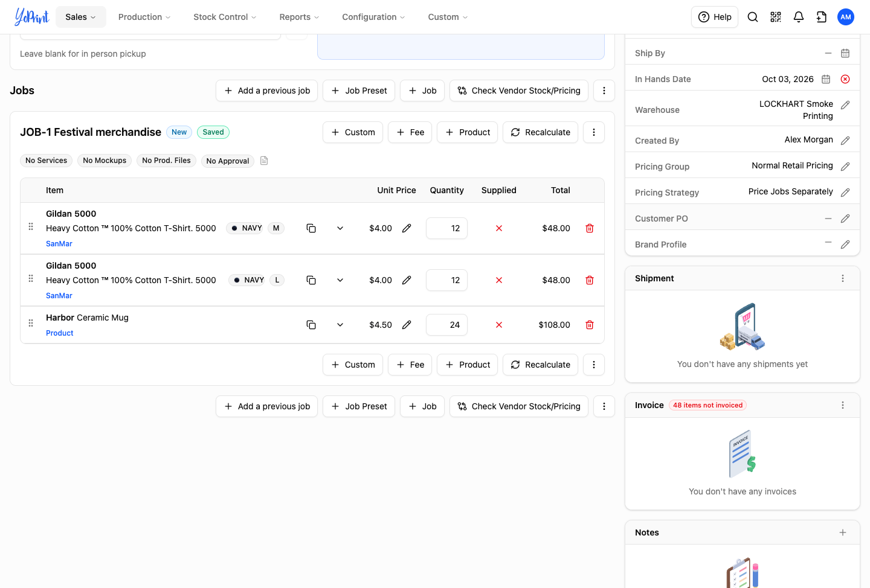Edit unit price of Harbor Ceramic Mug

[x=407, y=325]
